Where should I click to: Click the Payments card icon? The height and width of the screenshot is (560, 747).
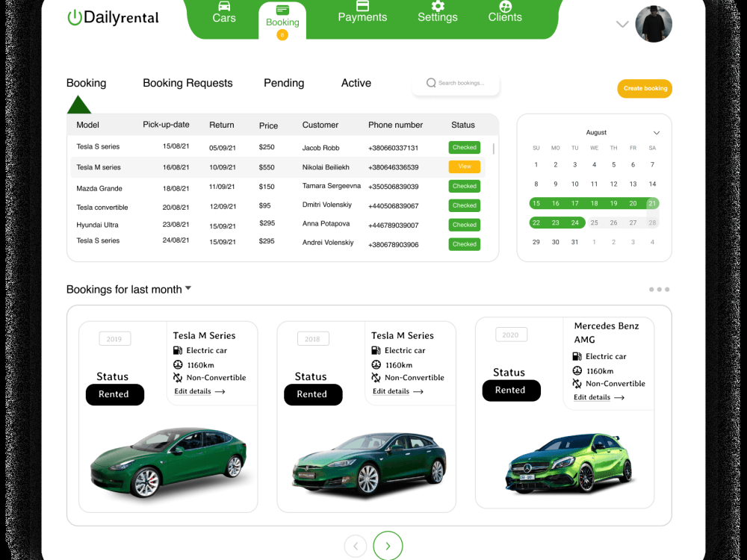pyautogui.click(x=362, y=6)
